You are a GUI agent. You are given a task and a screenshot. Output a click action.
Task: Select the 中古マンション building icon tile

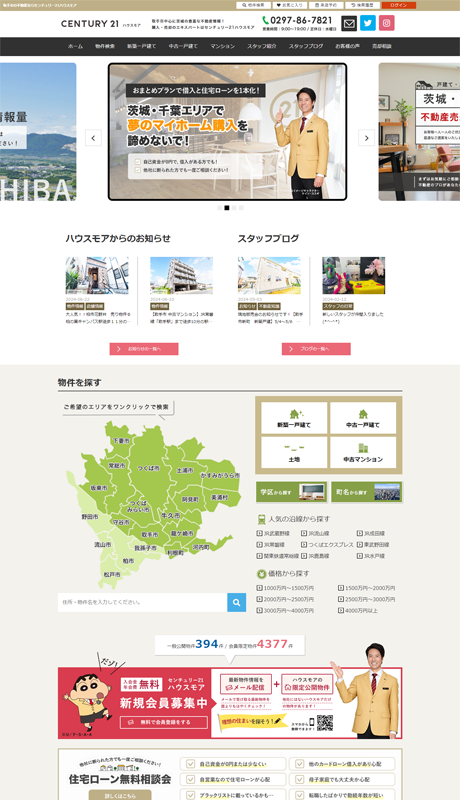(x=363, y=453)
